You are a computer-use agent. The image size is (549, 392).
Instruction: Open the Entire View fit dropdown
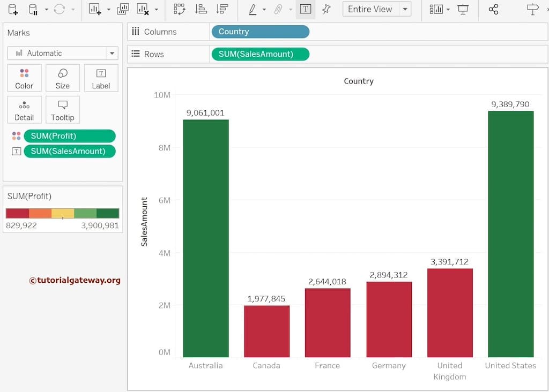405,9
